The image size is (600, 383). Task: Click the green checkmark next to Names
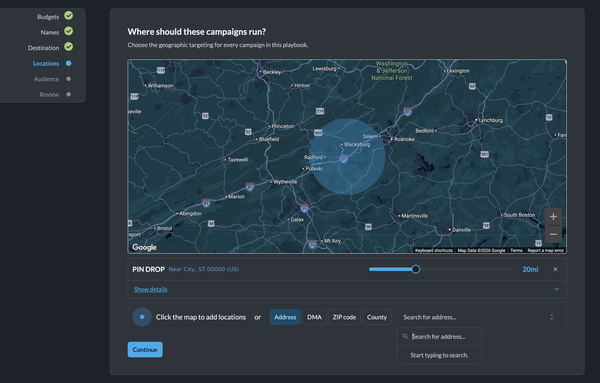(68, 31)
